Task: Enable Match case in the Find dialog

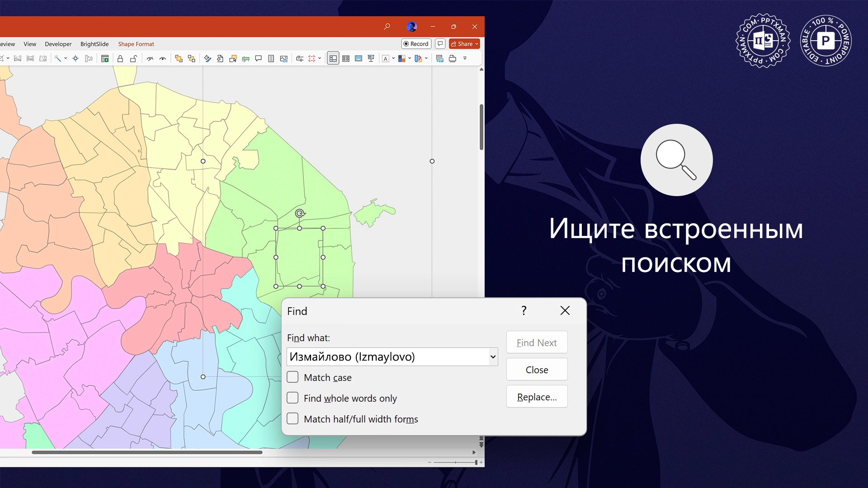Action: tap(293, 377)
